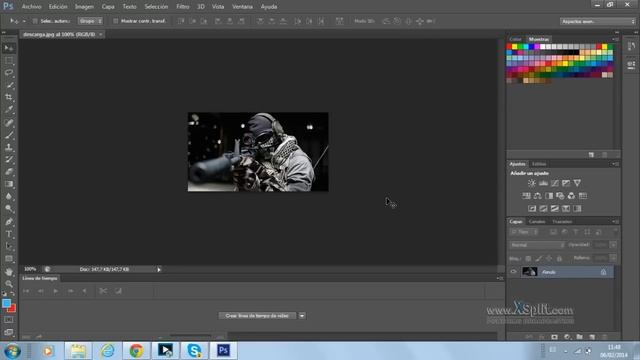Open the status bar info arrow

159,269
